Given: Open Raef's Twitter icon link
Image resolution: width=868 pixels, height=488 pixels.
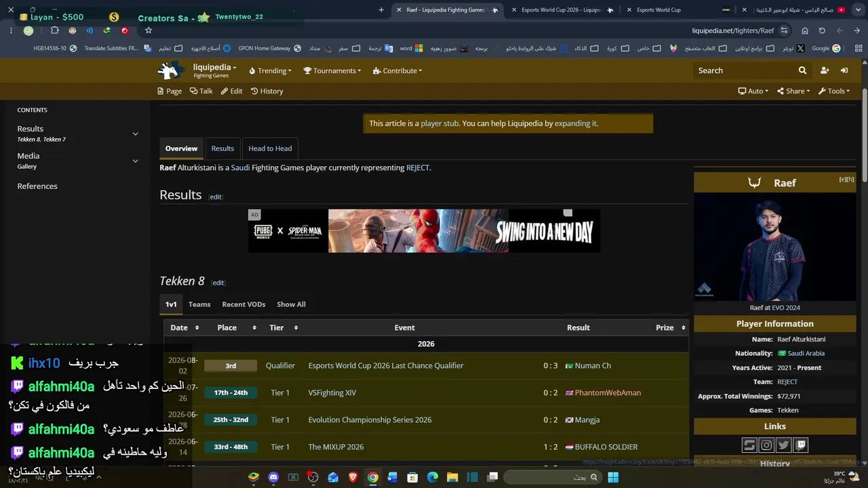Looking at the screenshot, I should coord(784,445).
